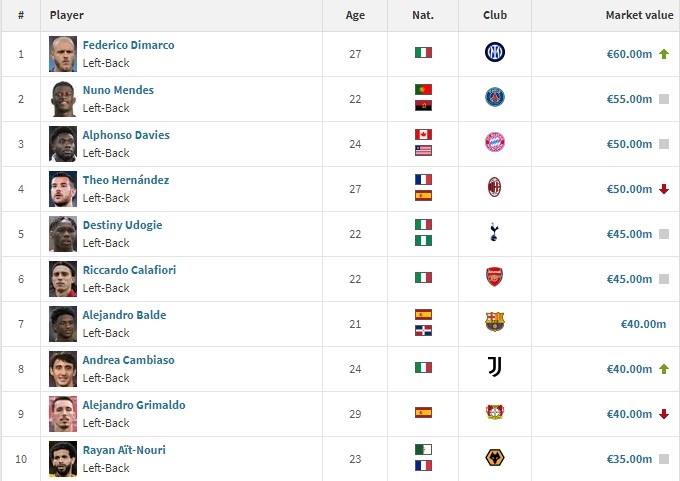
Task: Click the FC Barcelona club crest
Action: click(x=494, y=323)
